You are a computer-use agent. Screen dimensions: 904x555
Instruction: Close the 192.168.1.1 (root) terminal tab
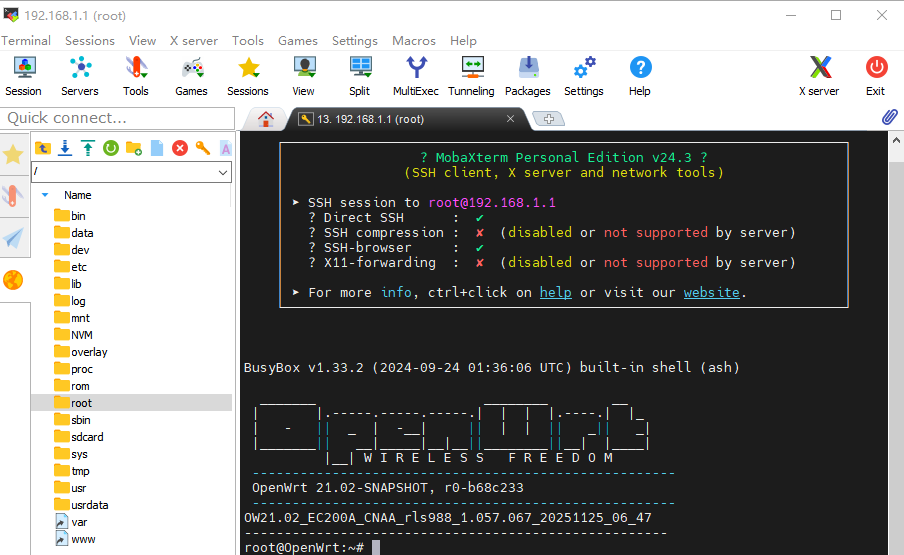(510, 119)
